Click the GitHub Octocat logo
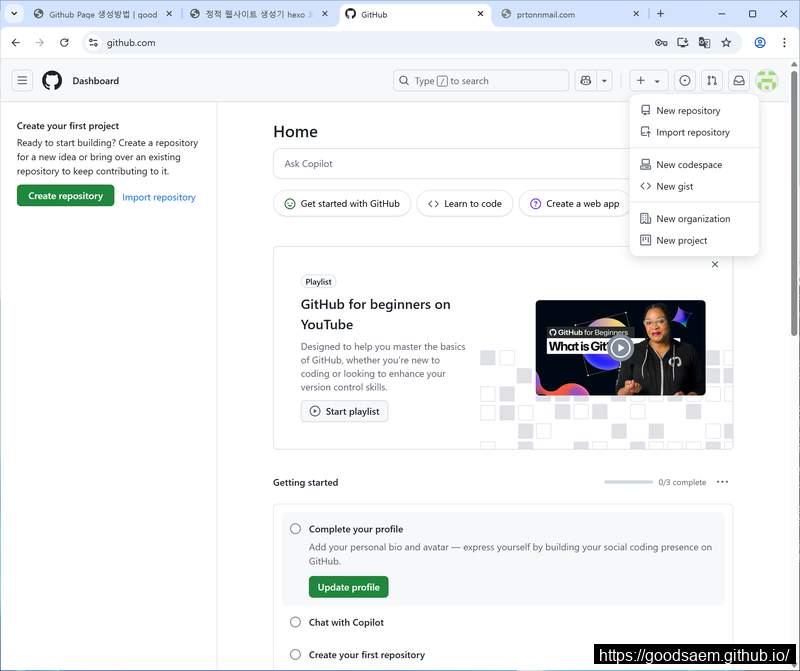800x671 pixels. 52,81
